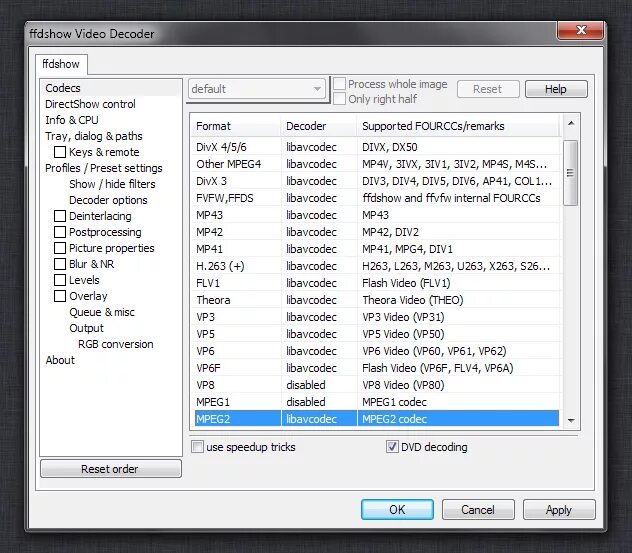Image resolution: width=632 pixels, height=553 pixels.
Task: Open RGB conversion page
Action: 116,344
